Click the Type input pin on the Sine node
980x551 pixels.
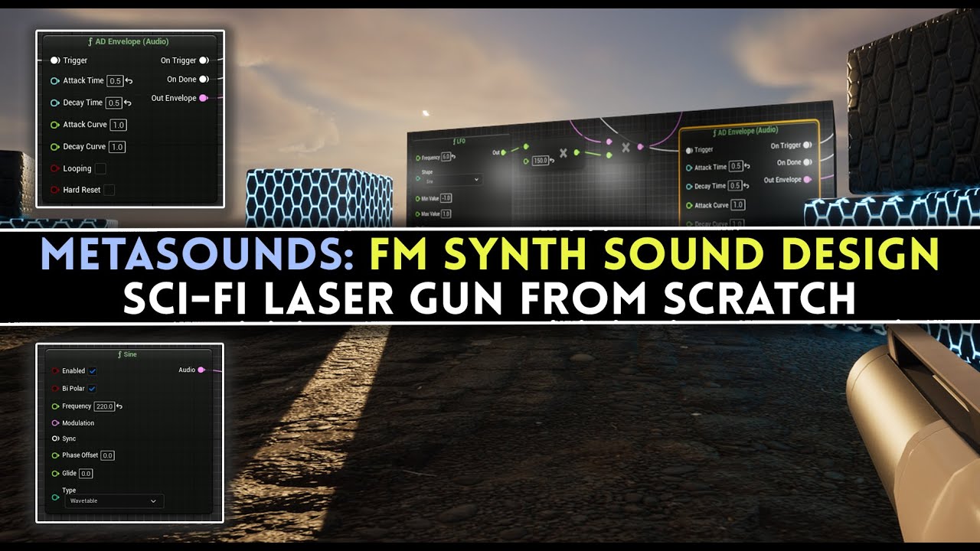[55, 497]
